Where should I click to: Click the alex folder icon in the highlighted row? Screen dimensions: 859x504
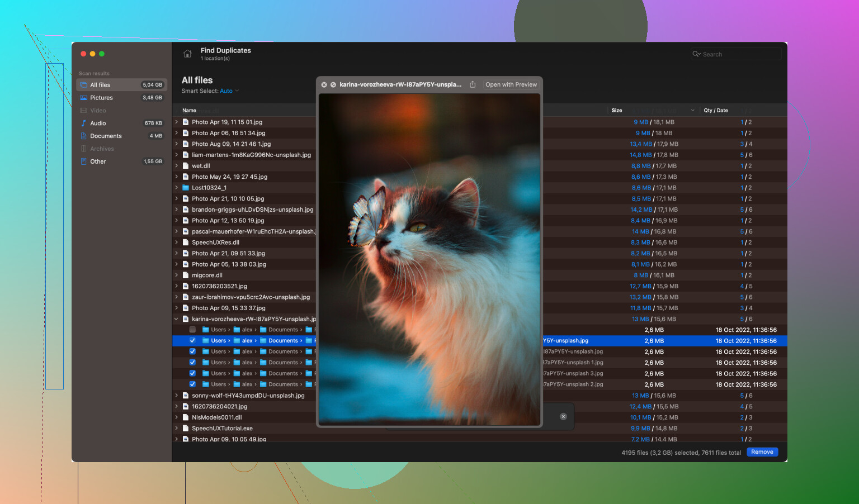(x=237, y=341)
